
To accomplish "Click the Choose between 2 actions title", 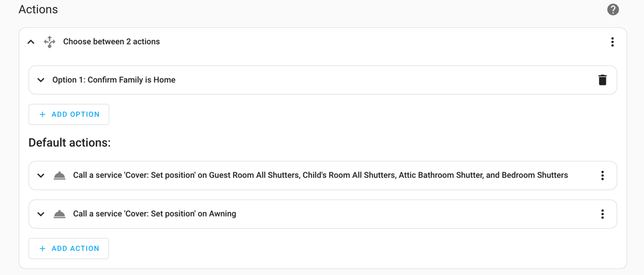I will pyautogui.click(x=111, y=42).
